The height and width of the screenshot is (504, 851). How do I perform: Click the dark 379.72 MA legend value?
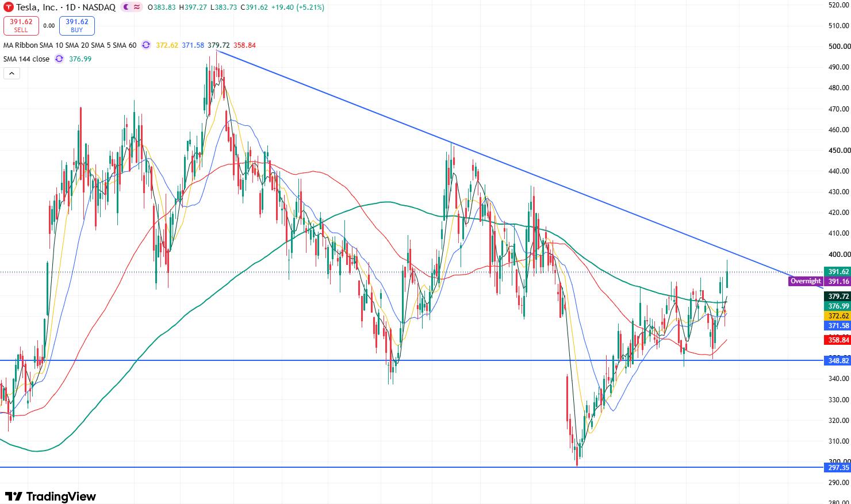click(x=218, y=45)
